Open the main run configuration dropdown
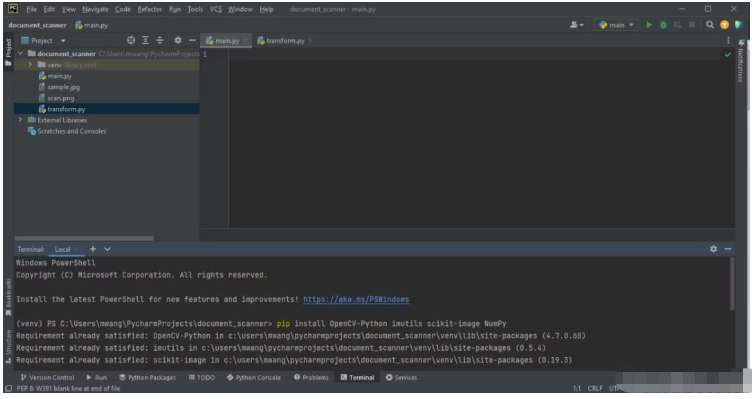This screenshot has height=399, width=752. tap(616, 25)
